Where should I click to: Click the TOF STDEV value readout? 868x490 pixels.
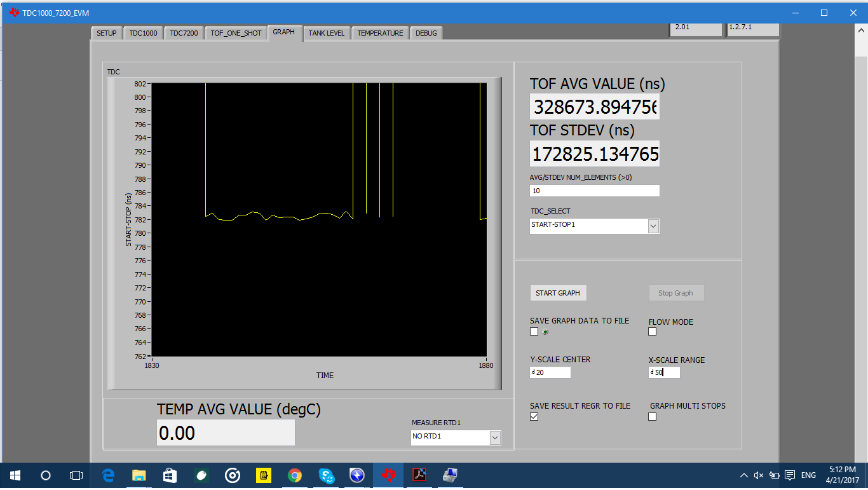pos(595,154)
